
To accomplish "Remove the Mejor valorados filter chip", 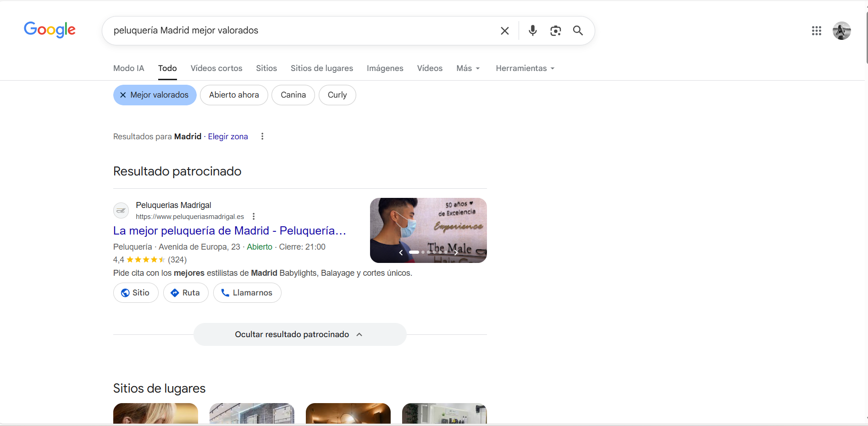I will point(155,95).
